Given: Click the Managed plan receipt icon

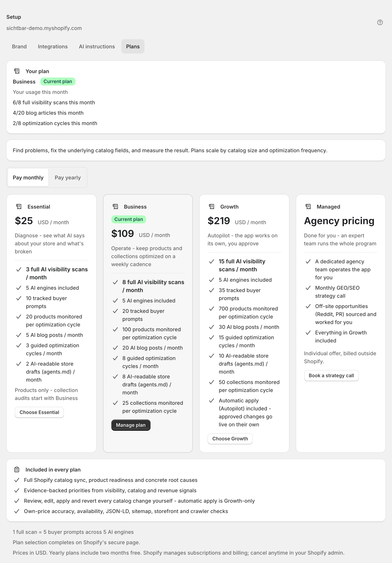Looking at the screenshot, I should pos(308,207).
